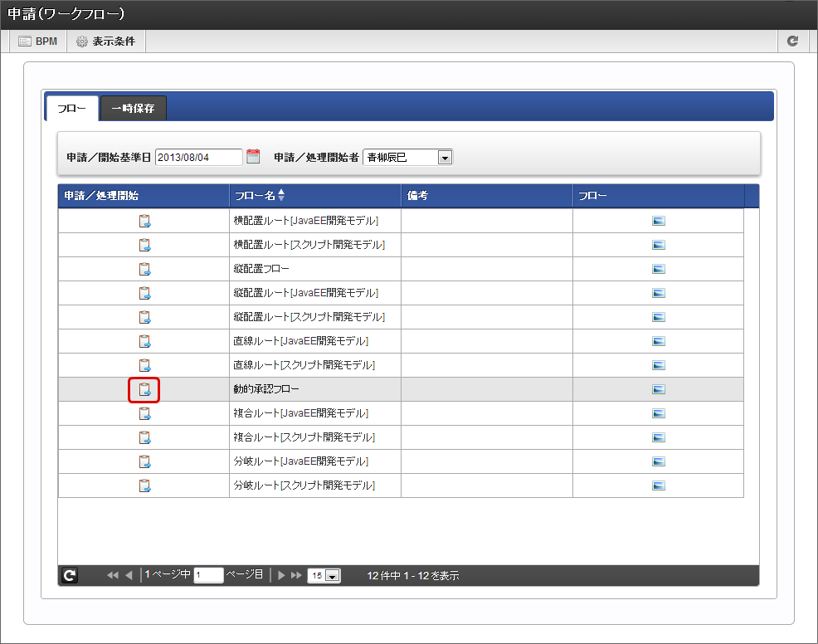Click page number input in pager
This screenshot has width=818, height=644.
coord(208,575)
